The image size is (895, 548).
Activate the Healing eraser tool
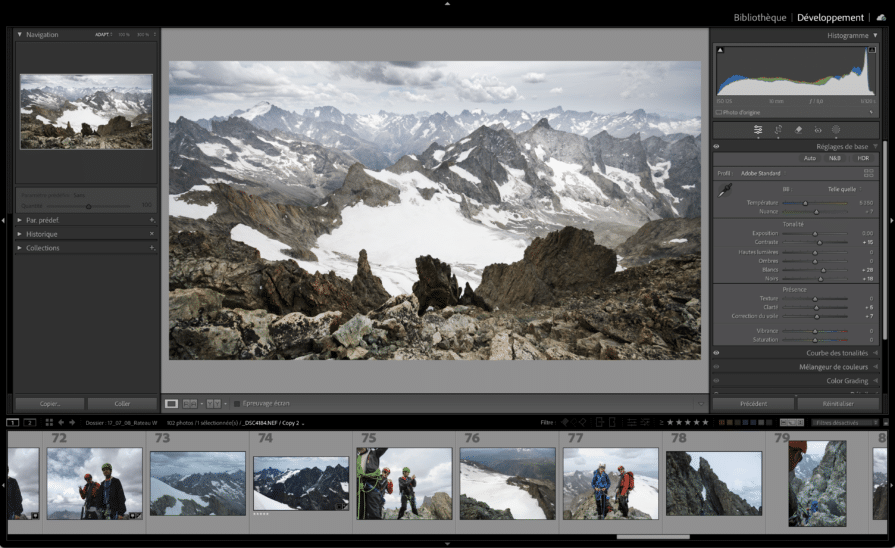tap(798, 130)
